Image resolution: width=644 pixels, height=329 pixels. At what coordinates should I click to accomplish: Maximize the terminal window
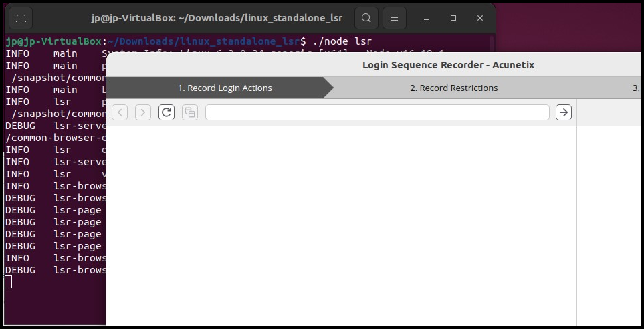pos(453,19)
